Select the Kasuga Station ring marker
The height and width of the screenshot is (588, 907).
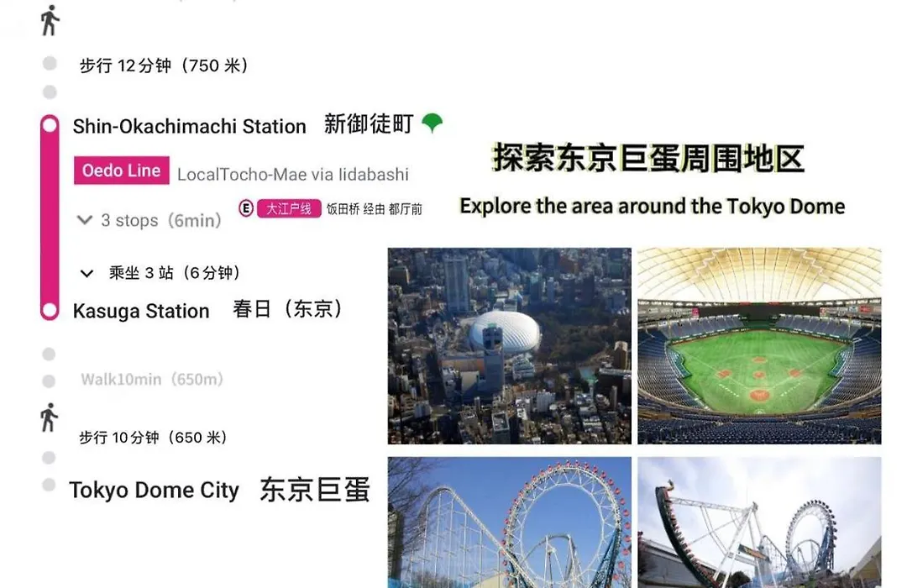(x=50, y=310)
